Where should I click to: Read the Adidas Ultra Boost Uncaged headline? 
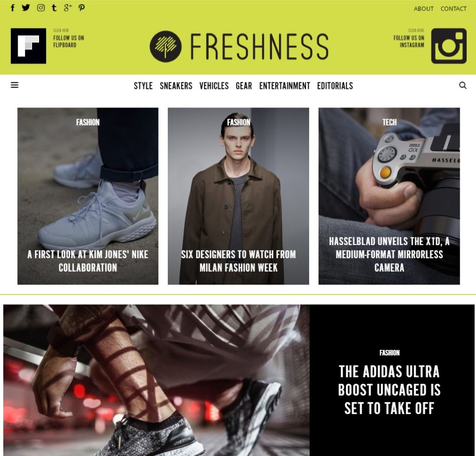(x=389, y=390)
